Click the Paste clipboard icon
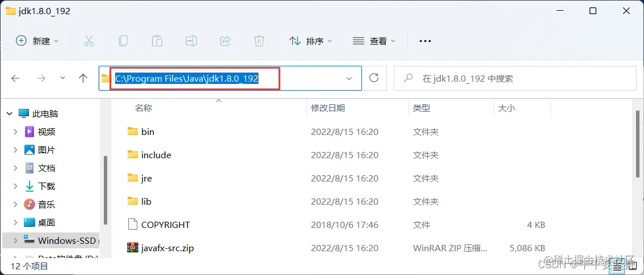This screenshot has width=644, height=275. [157, 41]
